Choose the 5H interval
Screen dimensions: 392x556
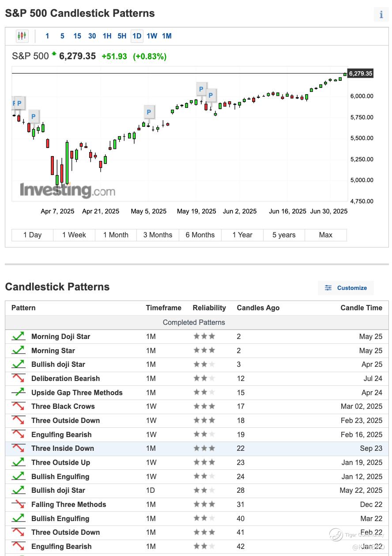pos(122,36)
